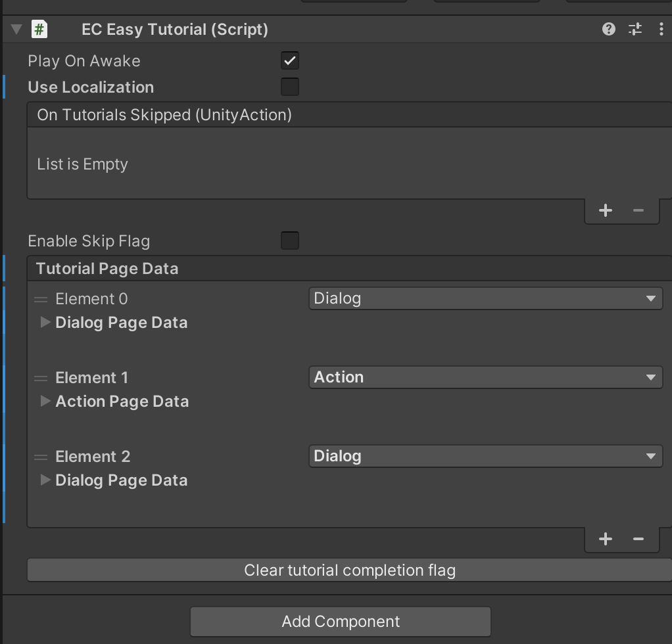This screenshot has height=644, width=672.
Task: Enable the Use Localization checkbox
Action: 290,87
